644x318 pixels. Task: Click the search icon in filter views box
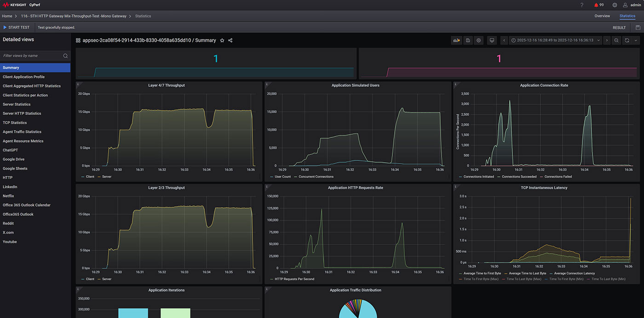pos(65,56)
